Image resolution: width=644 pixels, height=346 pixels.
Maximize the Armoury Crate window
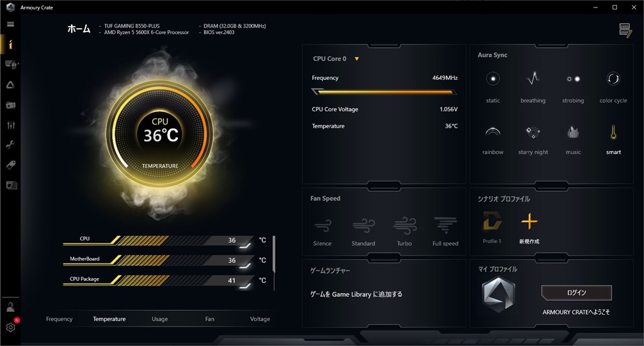point(615,8)
